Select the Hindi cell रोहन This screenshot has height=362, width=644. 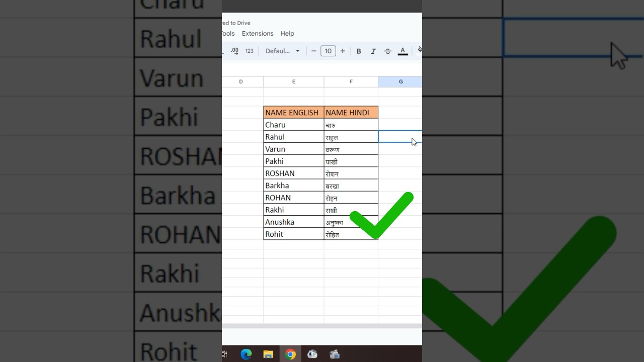coord(351,198)
